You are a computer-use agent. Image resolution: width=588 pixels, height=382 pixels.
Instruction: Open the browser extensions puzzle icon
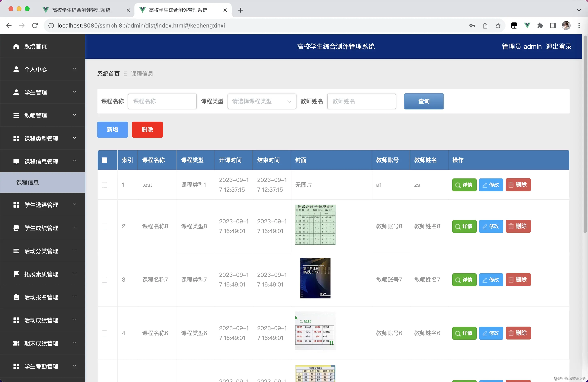pos(540,25)
